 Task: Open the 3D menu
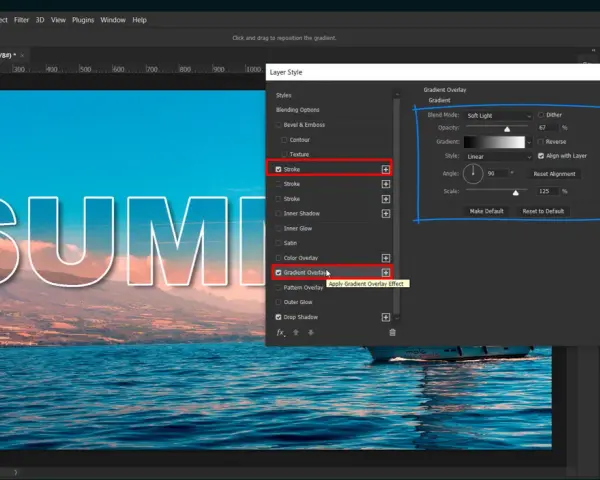click(x=40, y=20)
